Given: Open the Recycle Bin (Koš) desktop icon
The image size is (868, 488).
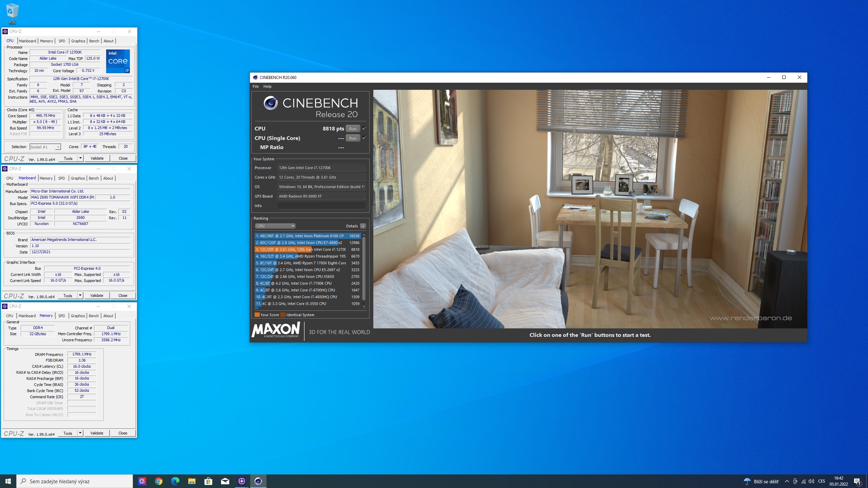Looking at the screenshot, I should 12,14.
